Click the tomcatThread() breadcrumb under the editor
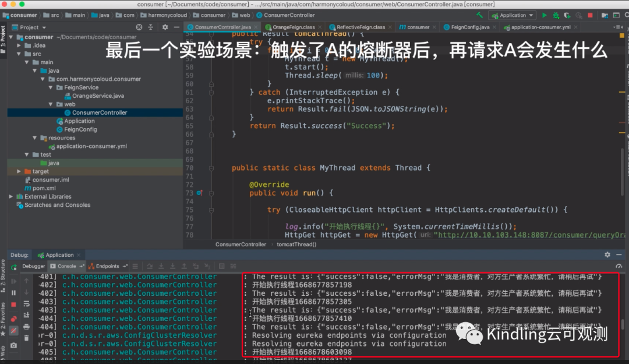Image resolution: width=629 pixels, height=364 pixels. point(296,245)
